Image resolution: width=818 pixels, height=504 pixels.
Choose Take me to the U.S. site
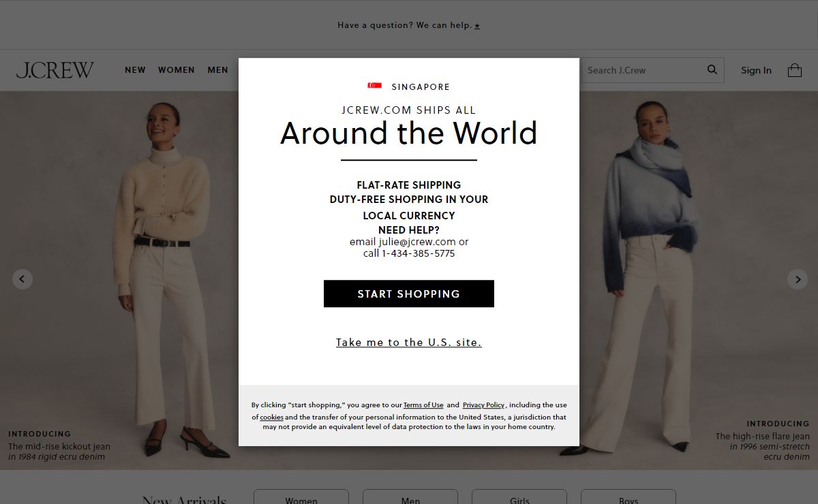pyautogui.click(x=409, y=343)
